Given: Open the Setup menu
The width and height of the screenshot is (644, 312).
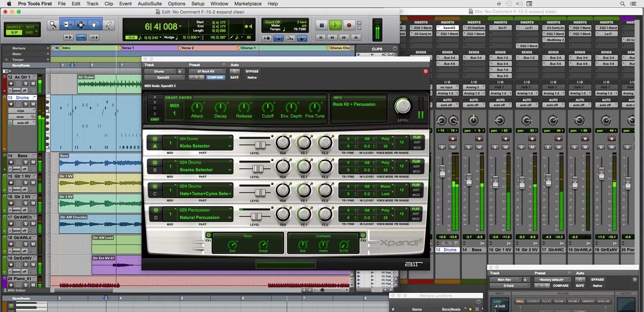Looking at the screenshot, I should pos(198,3).
